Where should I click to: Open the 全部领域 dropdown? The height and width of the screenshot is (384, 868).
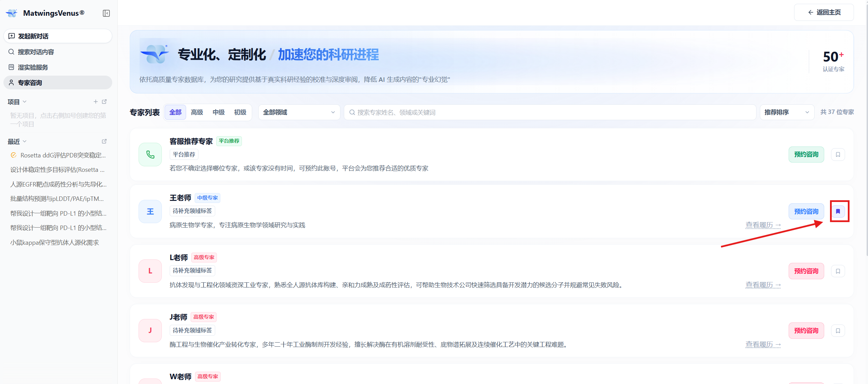[299, 112]
